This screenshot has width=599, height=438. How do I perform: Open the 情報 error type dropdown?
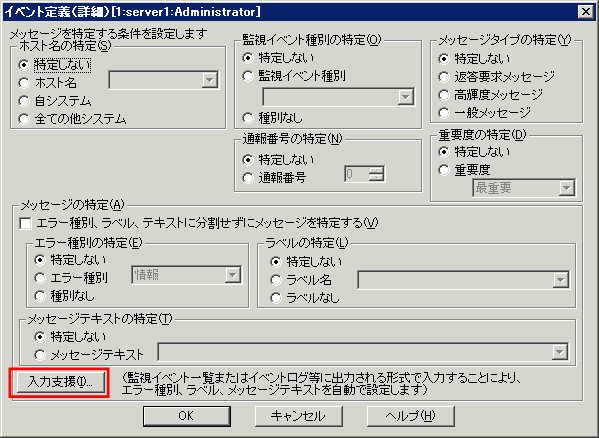186,275
